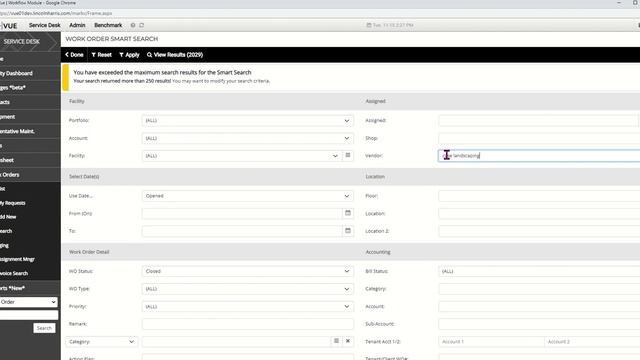Click the Shop input field

pos(539,138)
